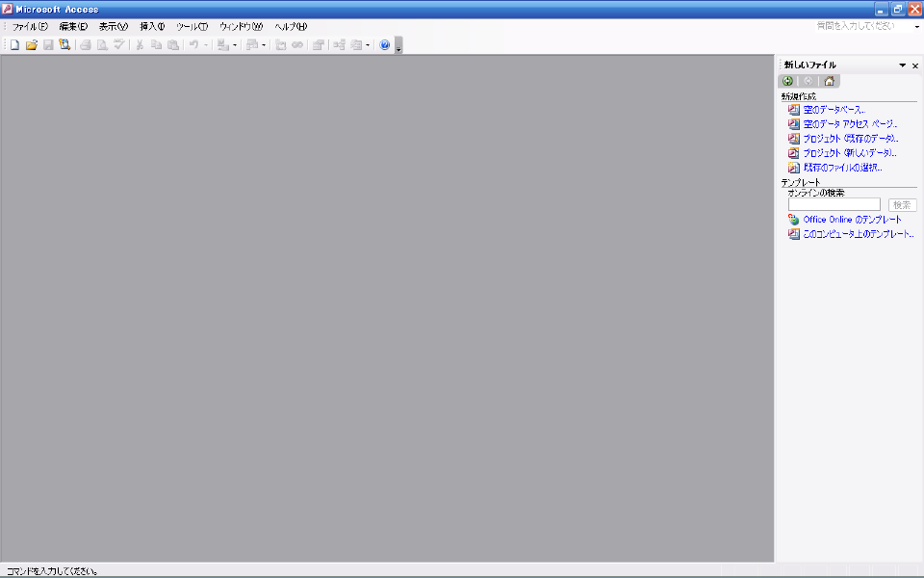Click the 検索 button in the task pane

tap(902, 204)
